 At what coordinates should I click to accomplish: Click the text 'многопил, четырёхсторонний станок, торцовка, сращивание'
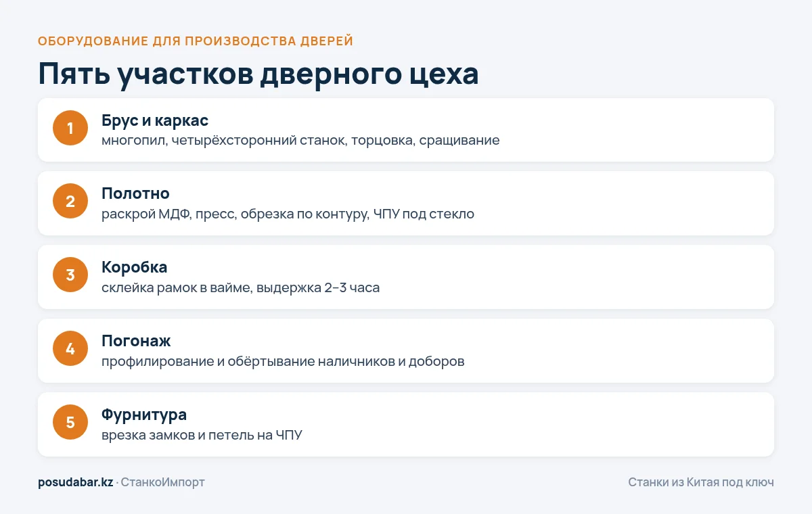(300, 141)
